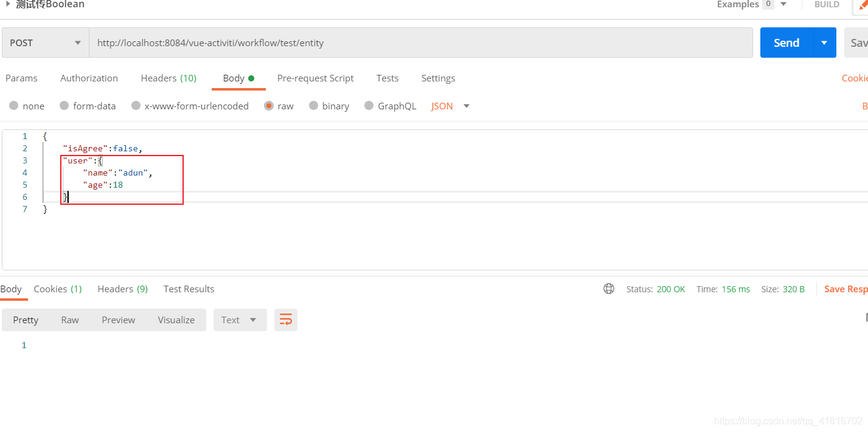Select the form-data body type

coord(88,106)
